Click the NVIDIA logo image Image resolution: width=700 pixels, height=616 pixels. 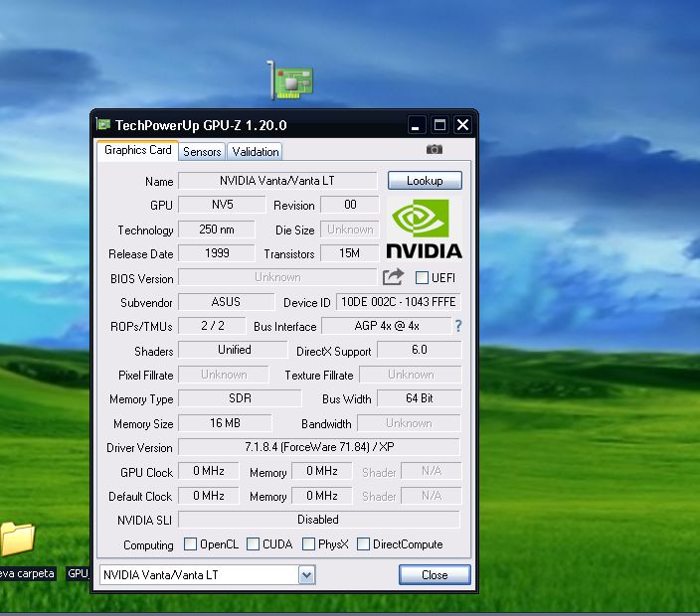pyautogui.click(x=424, y=229)
